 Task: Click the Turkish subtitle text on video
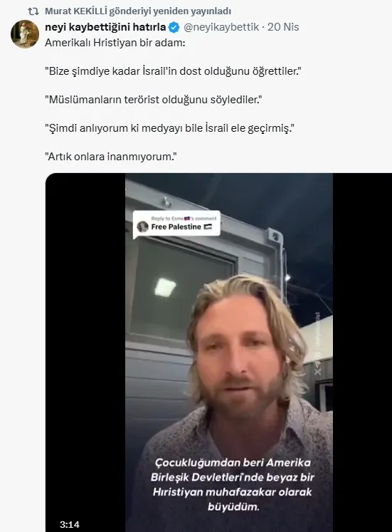[233, 484]
